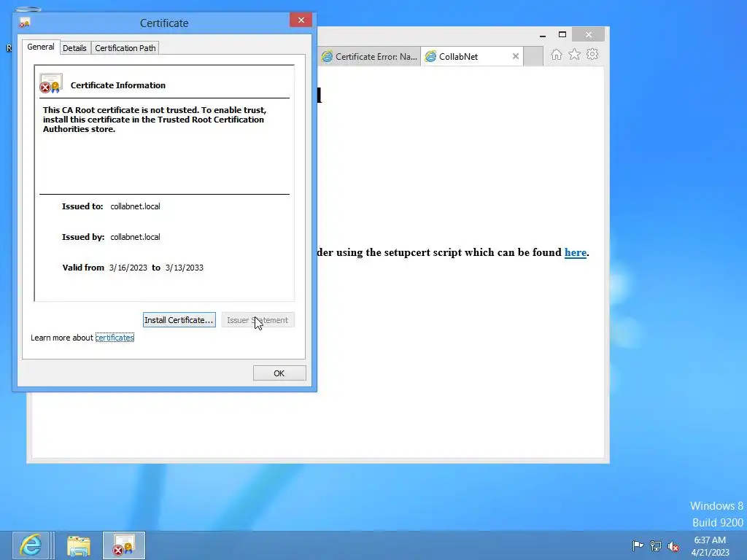
Task: Click the expiry date 3/13/2033
Action: coord(185,268)
